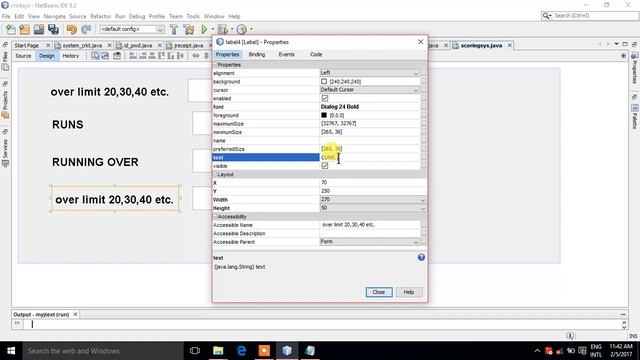Click the Preview Design icon
The image size is (640, 360).
pos(117,56)
